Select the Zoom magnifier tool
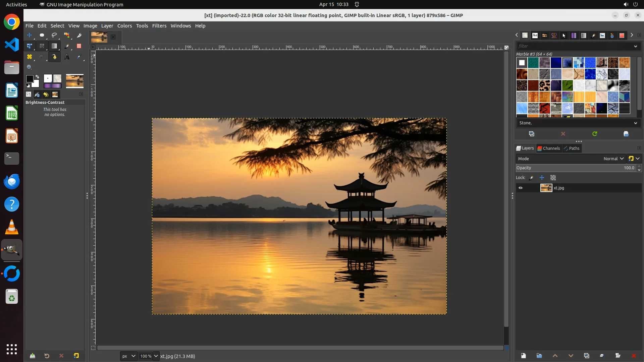This screenshot has height=362, width=644. click(x=30, y=67)
